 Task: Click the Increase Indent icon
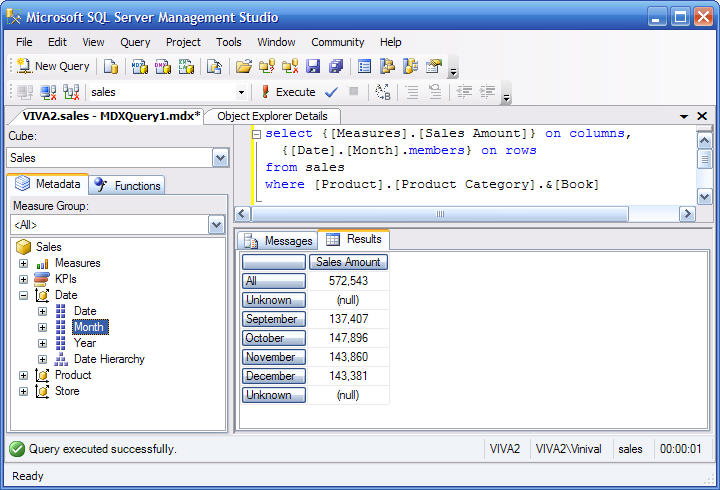(488, 92)
